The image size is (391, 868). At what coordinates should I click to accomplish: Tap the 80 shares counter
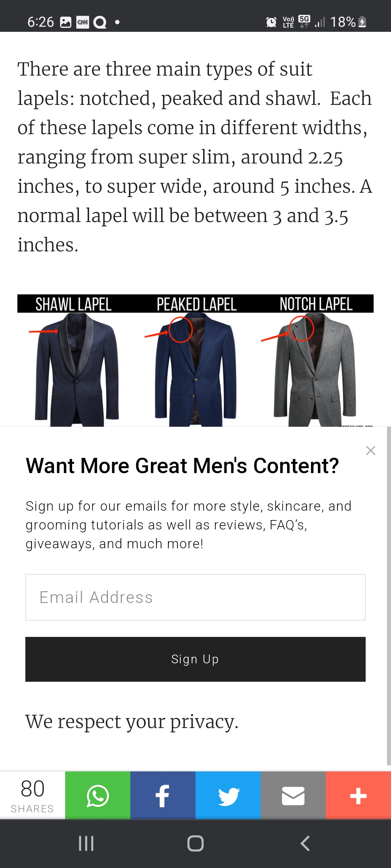pos(33,795)
